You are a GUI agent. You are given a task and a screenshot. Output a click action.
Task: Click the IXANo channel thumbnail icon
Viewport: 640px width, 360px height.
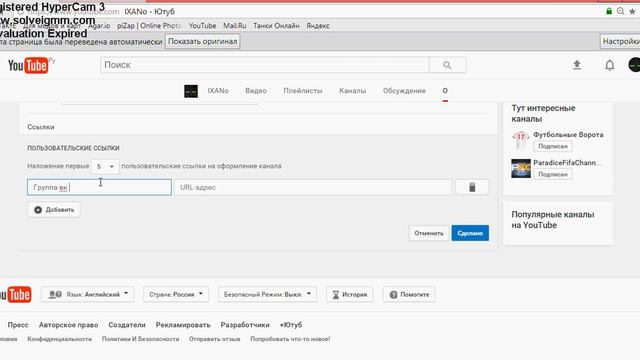coord(191,91)
